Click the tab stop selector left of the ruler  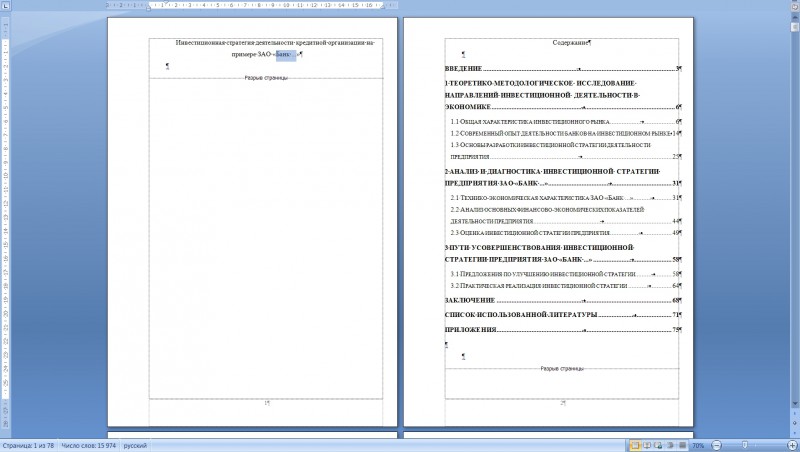click(6, 6)
